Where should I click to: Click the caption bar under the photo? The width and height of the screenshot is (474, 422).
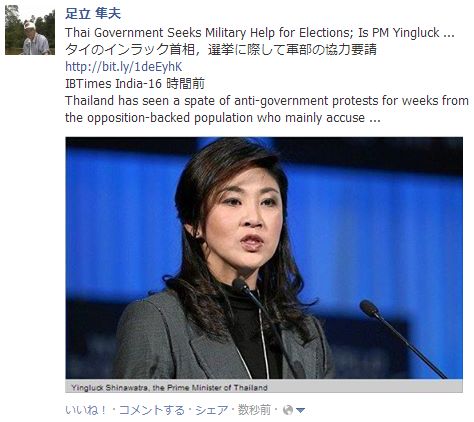264,387
